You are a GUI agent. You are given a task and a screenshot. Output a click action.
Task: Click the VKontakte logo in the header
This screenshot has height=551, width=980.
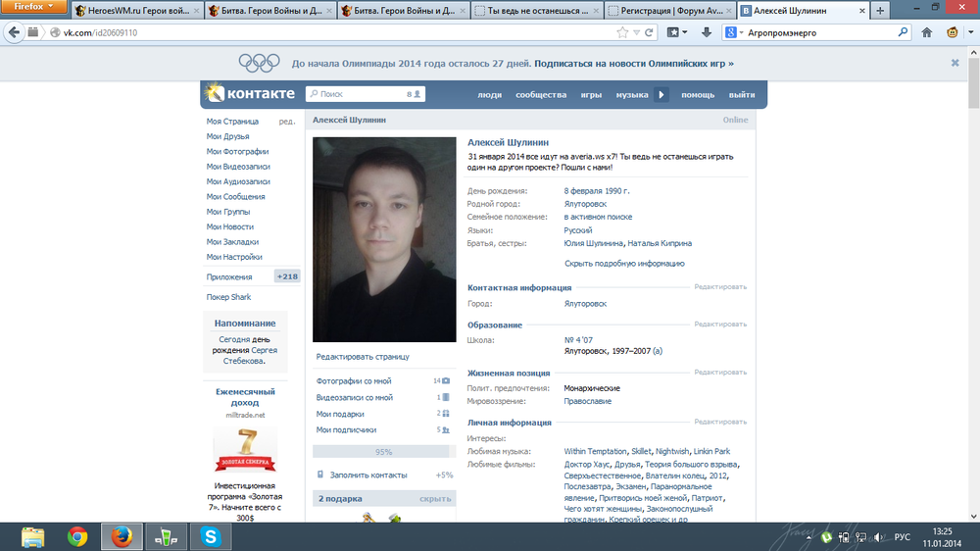(x=249, y=94)
